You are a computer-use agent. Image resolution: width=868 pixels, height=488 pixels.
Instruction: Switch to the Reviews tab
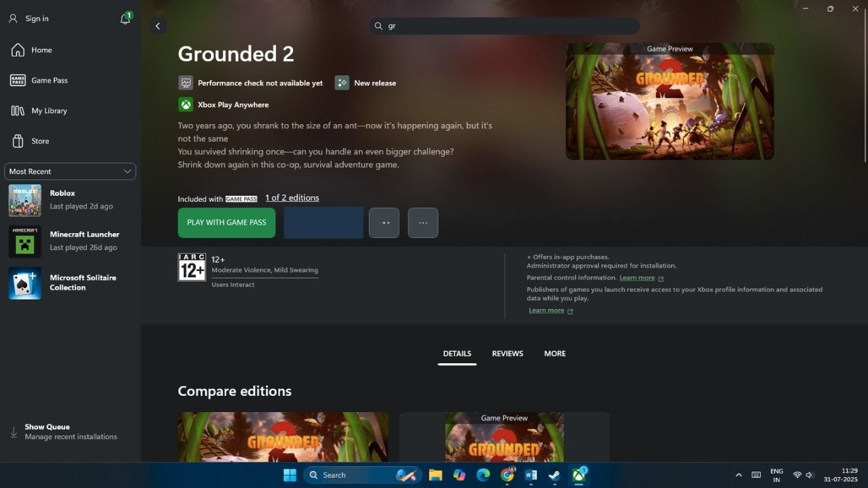pyautogui.click(x=507, y=354)
